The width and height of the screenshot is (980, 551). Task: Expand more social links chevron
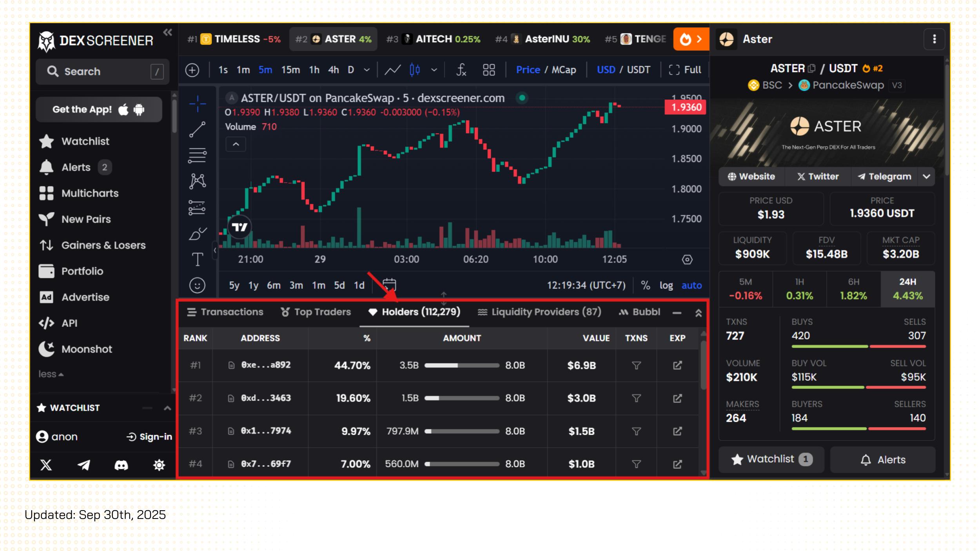(x=926, y=176)
